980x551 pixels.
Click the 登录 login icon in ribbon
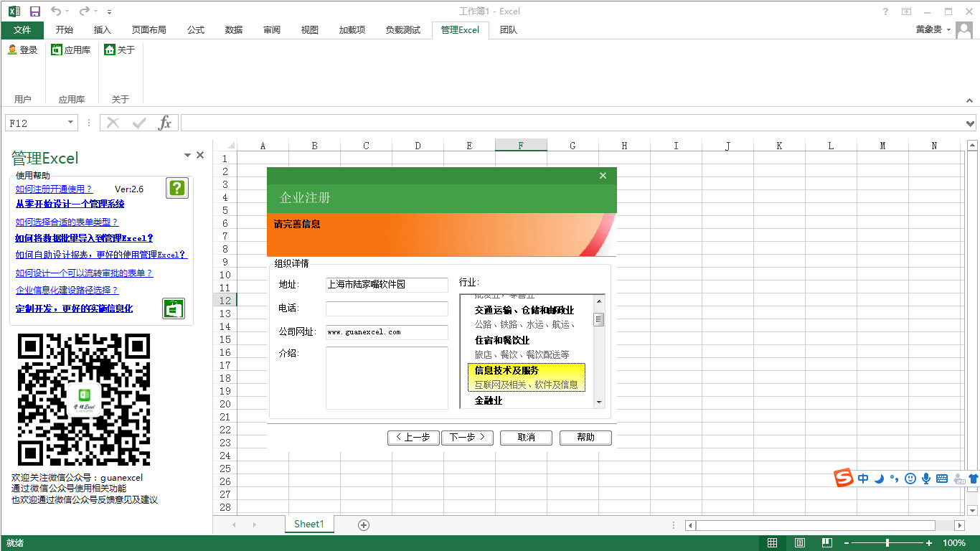point(12,50)
